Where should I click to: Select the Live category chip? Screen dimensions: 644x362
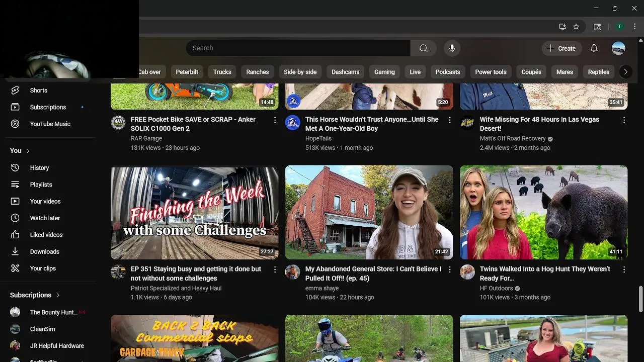(415, 72)
